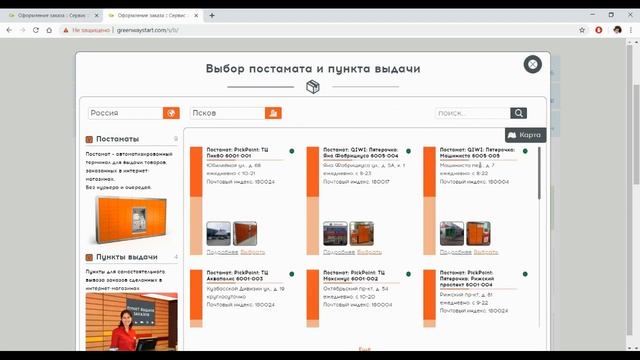The image size is (640, 360).
Task: Open the red extension icon in toolbar
Action: (599, 30)
